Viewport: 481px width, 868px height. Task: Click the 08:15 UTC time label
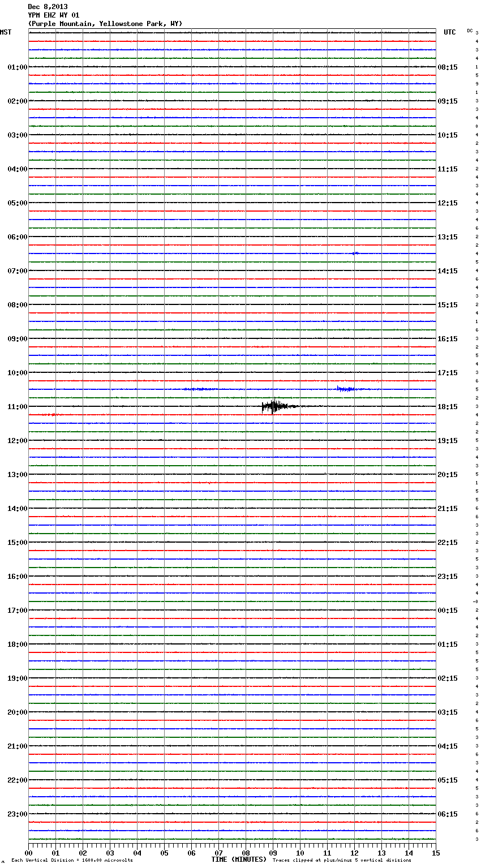pos(448,67)
